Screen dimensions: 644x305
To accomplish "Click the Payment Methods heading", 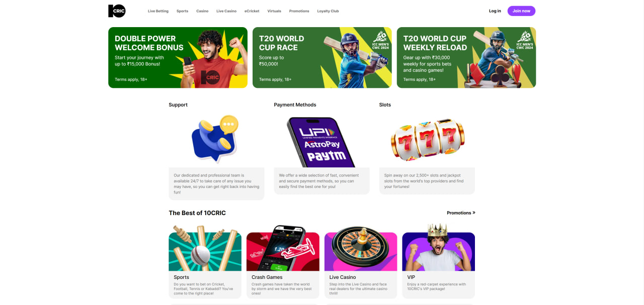I will coord(295,105).
